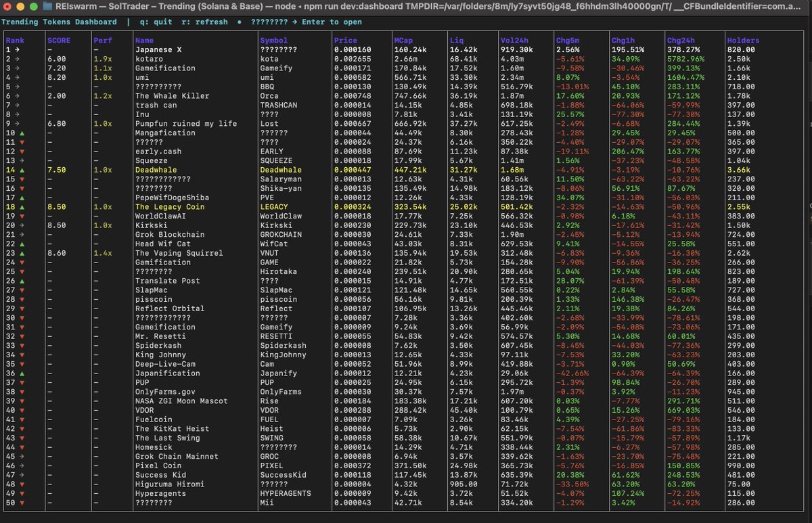Click the '5782.96%' Chg24h value
The image size is (812, 523).
(685, 59)
